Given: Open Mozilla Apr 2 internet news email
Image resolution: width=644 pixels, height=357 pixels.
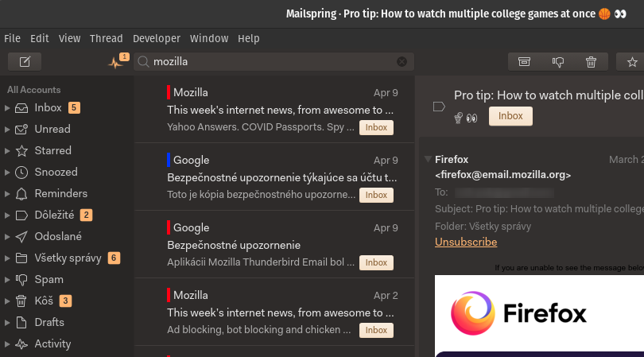Looking at the screenshot, I should point(274,312).
